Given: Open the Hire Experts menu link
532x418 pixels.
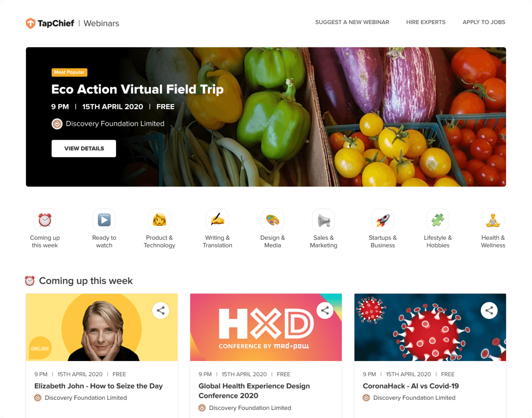Looking at the screenshot, I should point(426,22).
